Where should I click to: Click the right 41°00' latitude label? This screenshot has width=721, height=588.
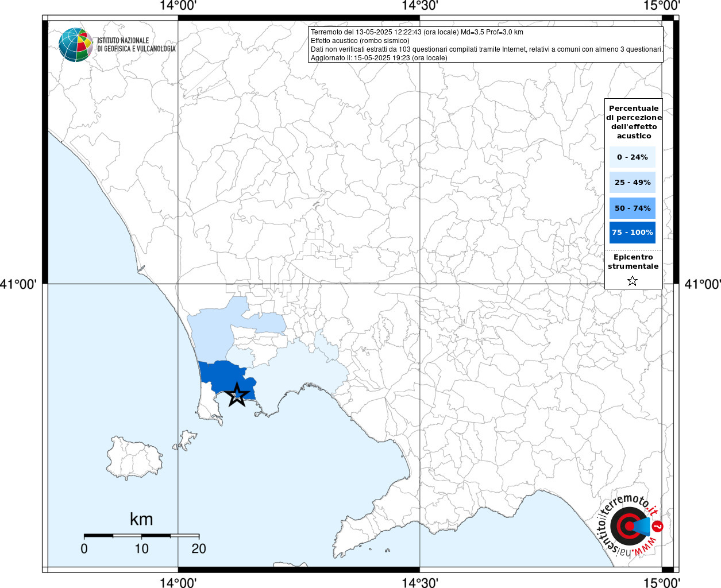[x=703, y=284]
